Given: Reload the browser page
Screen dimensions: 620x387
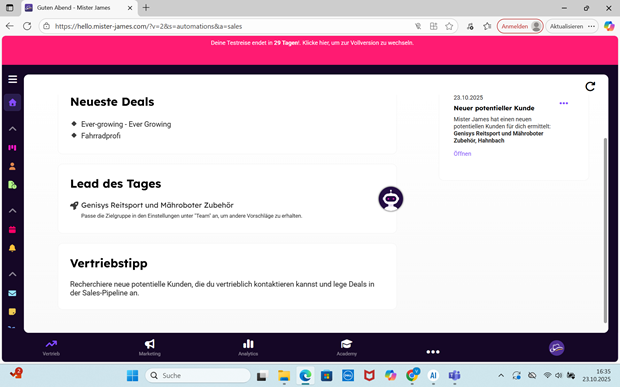Looking at the screenshot, I should coord(27,26).
